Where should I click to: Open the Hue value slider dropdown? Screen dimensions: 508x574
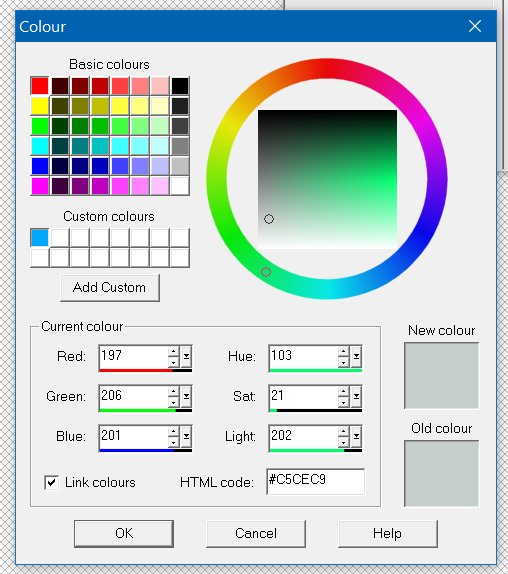click(x=356, y=356)
